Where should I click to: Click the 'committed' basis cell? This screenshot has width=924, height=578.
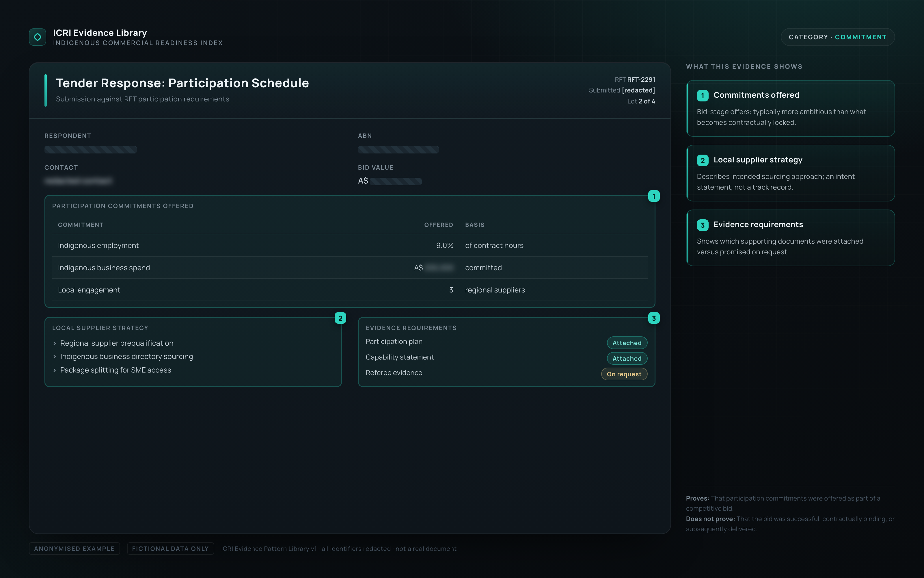tap(483, 268)
